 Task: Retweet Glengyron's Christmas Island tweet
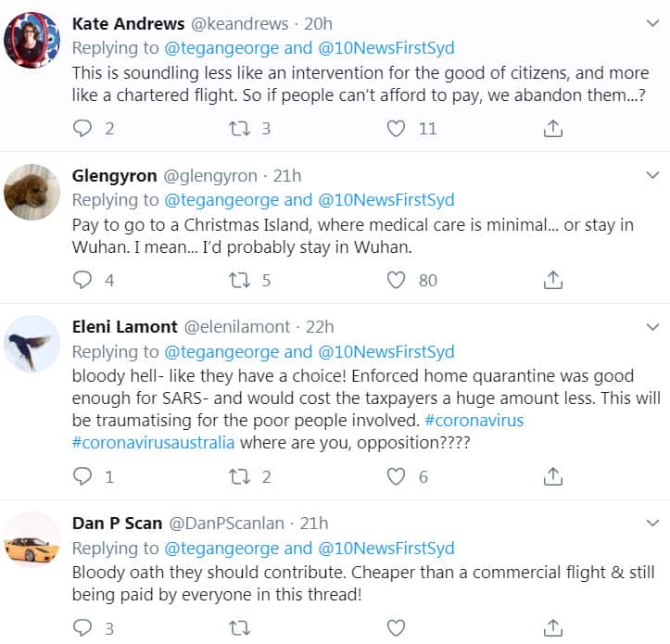click(x=239, y=279)
